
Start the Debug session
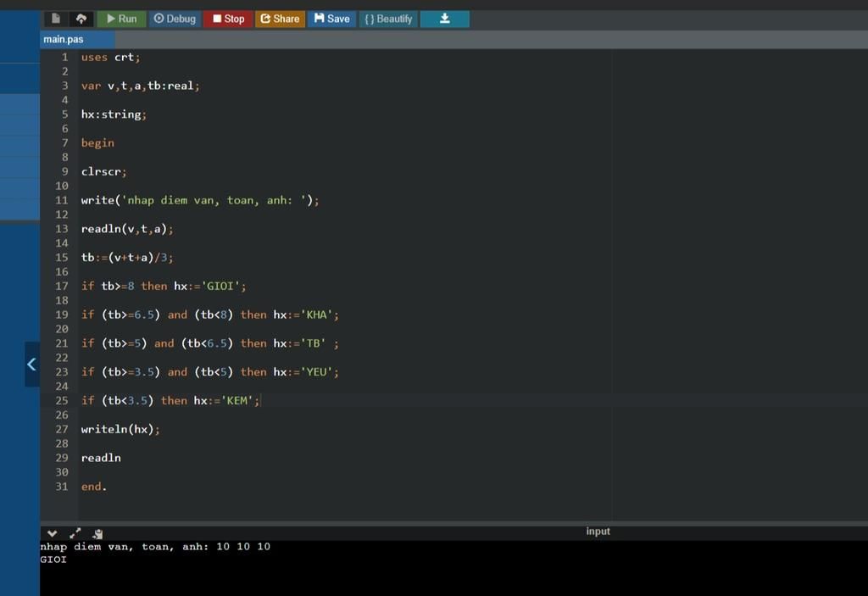[175, 19]
